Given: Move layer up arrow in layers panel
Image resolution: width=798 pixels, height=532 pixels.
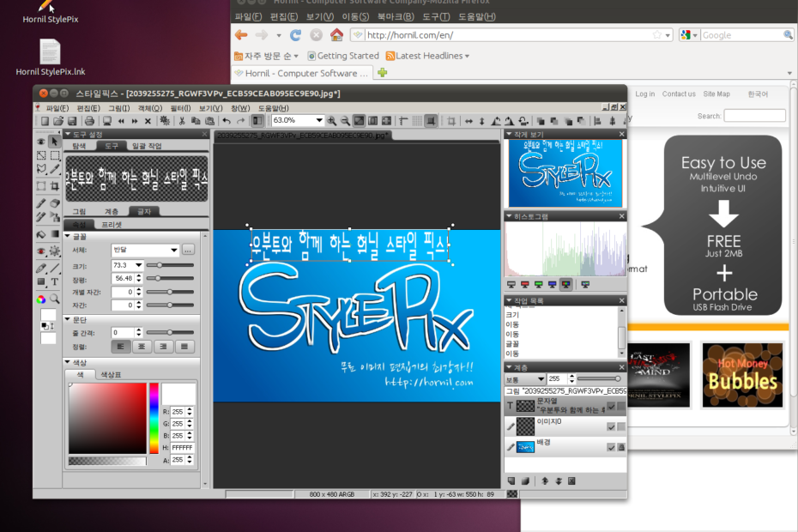Looking at the screenshot, I should click(545, 481).
